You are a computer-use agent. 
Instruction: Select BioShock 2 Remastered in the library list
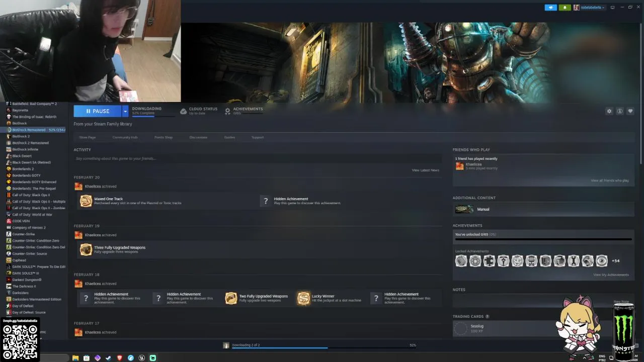click(30, 143)
